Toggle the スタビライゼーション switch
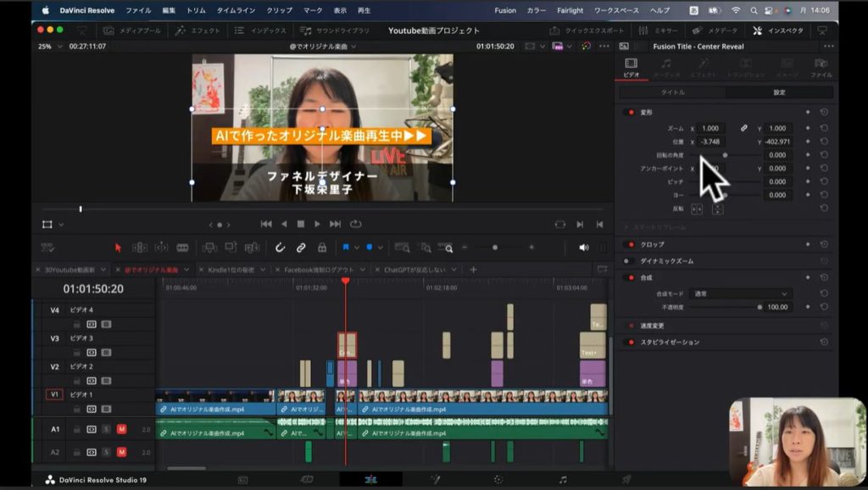The image size is (868, 490). (630, 342)
